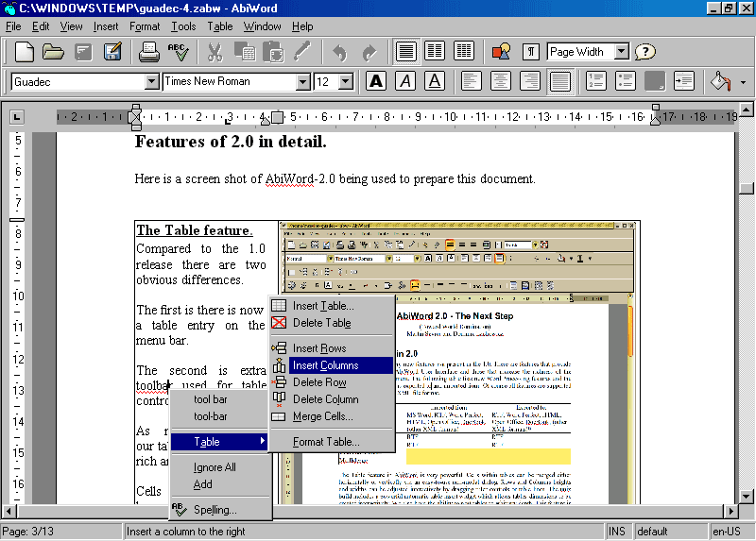Insert an image using the shapes picture icon
The height and width of the screenshot is (541, 756).
[501, 52]
